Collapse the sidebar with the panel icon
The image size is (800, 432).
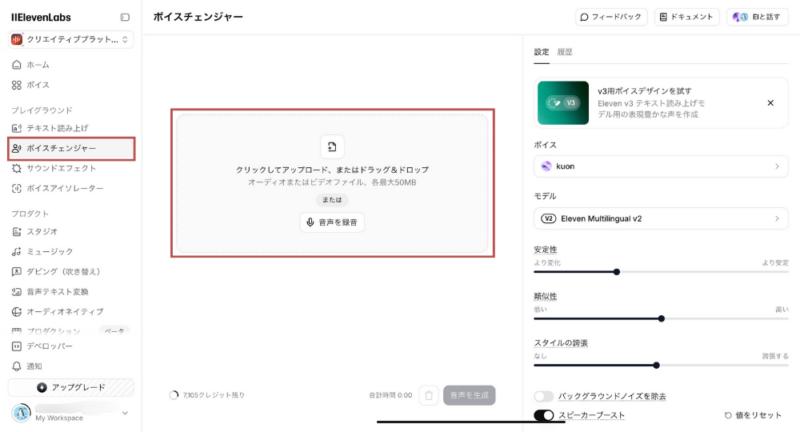(x=125, y=17)
